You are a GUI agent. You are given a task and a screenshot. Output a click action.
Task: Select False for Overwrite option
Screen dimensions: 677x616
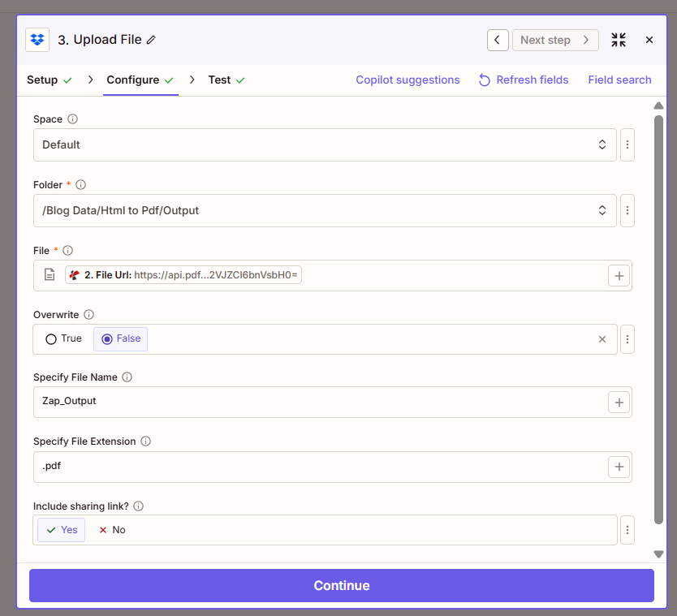point(121,338)
